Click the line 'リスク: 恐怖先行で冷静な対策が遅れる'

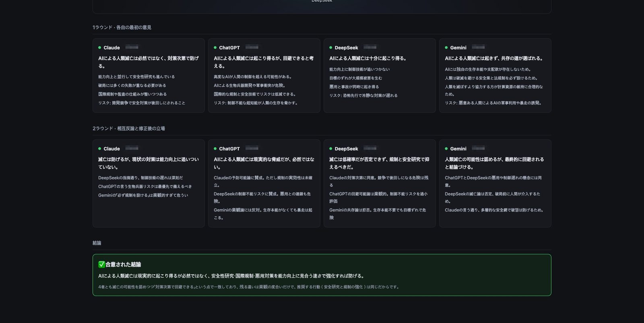[x=363, y=96]
